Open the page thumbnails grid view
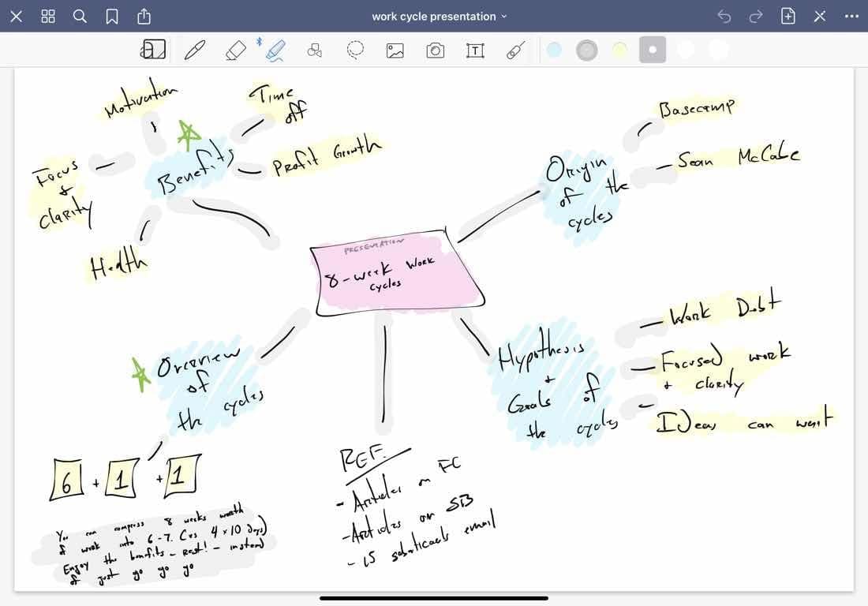 tap(47, 17)
